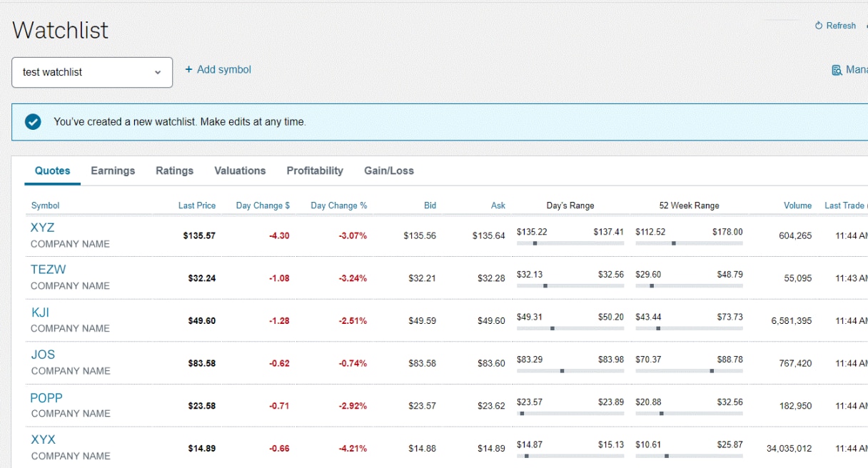Open the Ratings tab

pos(174,171)
